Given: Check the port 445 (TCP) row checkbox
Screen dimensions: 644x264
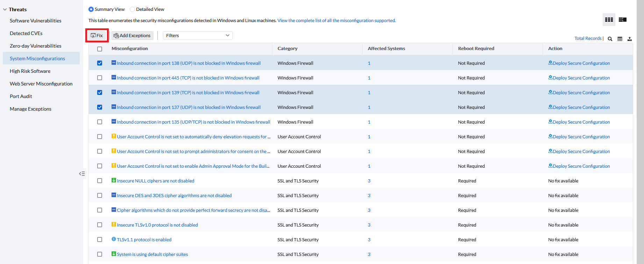Looking at the screenshot, I should 100,78.
